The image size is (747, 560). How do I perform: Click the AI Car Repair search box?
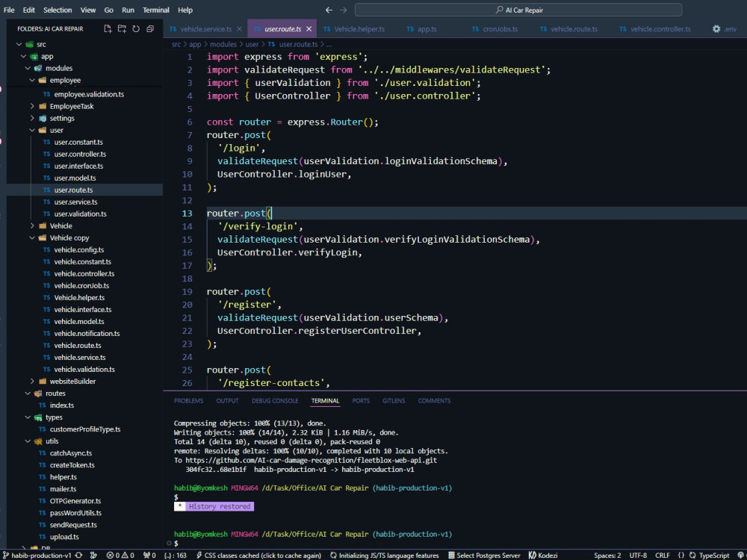coord(518,10)
